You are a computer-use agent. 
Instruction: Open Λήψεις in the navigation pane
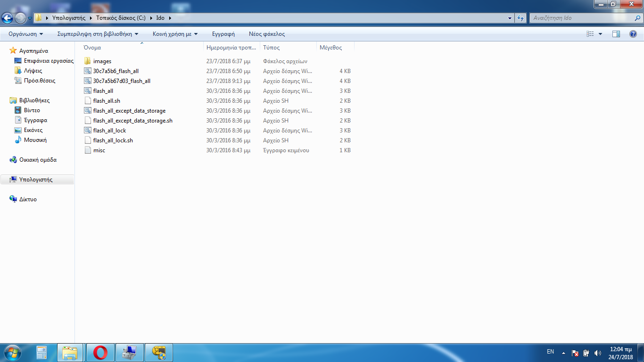[33, 71]
